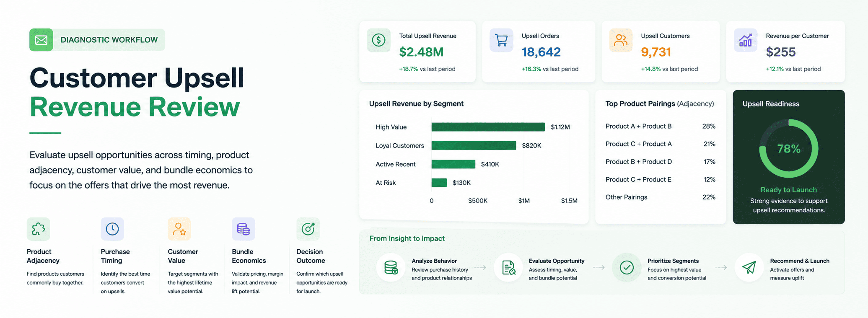Click the From Insight to Impact heading

click(407, 238)
